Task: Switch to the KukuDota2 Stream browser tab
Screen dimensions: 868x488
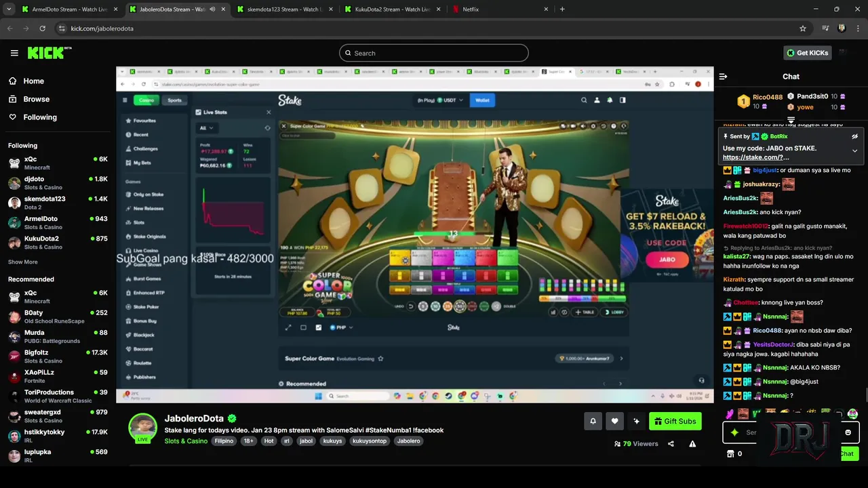Action: (x=391, y=9)
